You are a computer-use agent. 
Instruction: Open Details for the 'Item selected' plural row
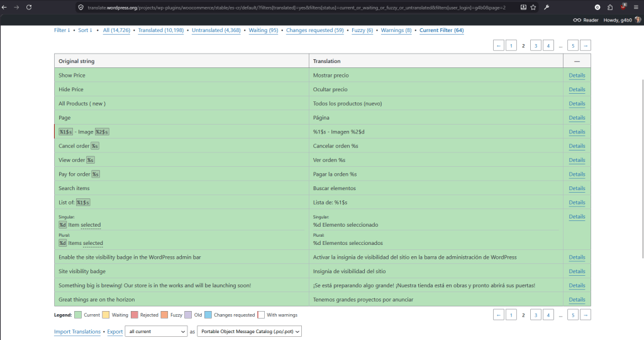click(577, 217)
